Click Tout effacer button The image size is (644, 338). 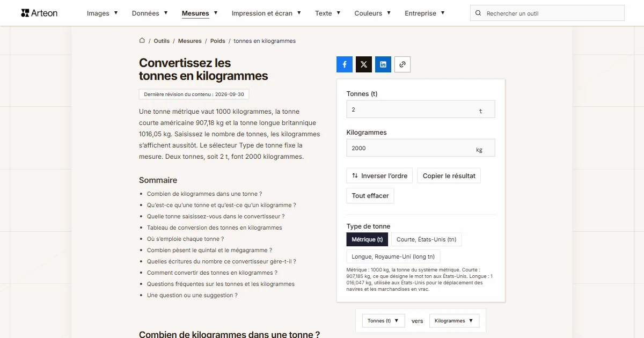click(370, 196)
